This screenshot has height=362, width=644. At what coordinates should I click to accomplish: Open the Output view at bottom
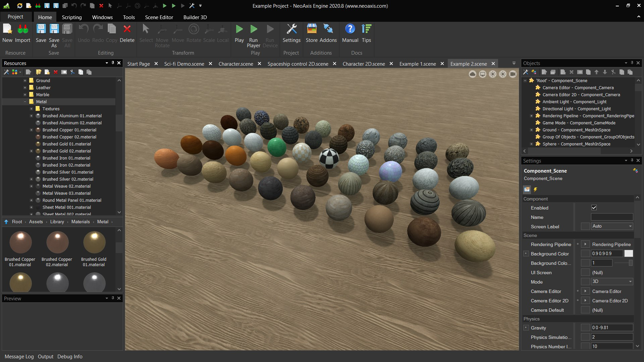(x=45, y=356)
